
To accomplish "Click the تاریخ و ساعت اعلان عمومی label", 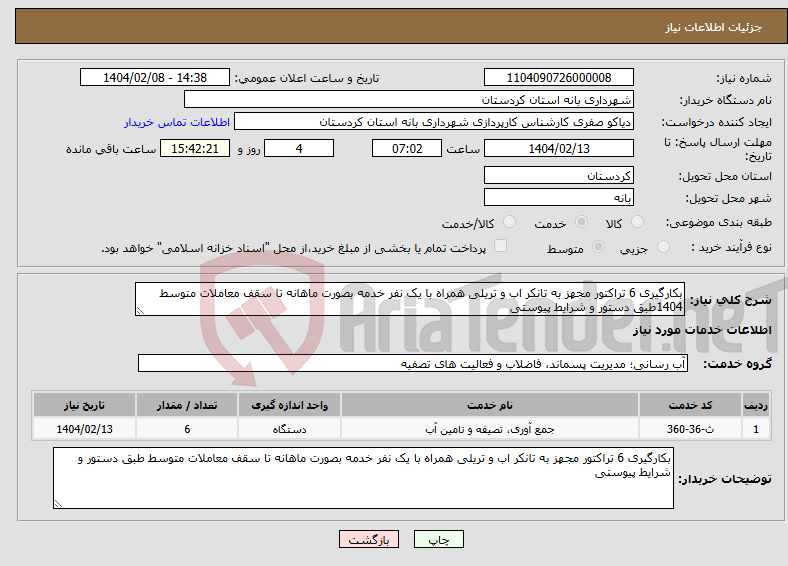I will (x=307, y=78).
